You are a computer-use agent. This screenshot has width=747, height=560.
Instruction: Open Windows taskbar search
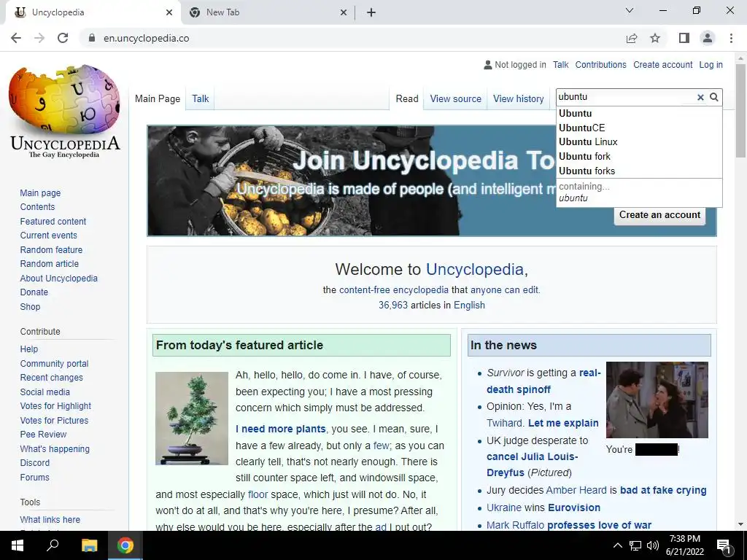[x=53, y=545]
